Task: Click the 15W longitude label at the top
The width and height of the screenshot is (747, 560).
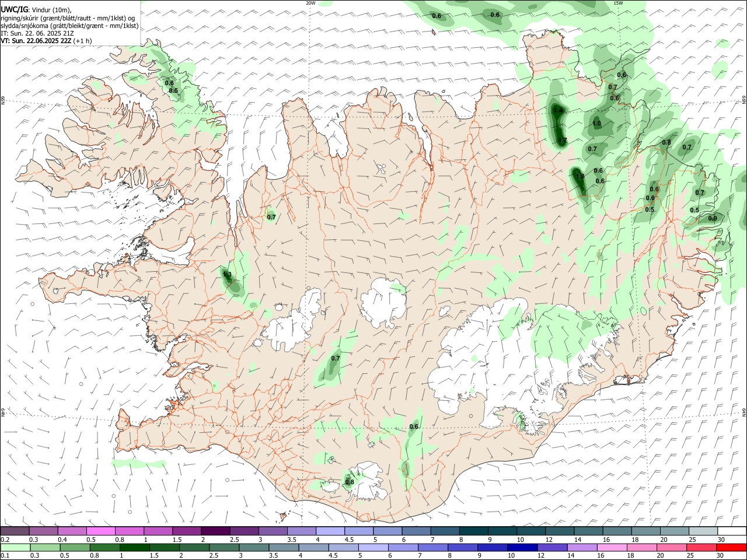Action: coord(618,3)
